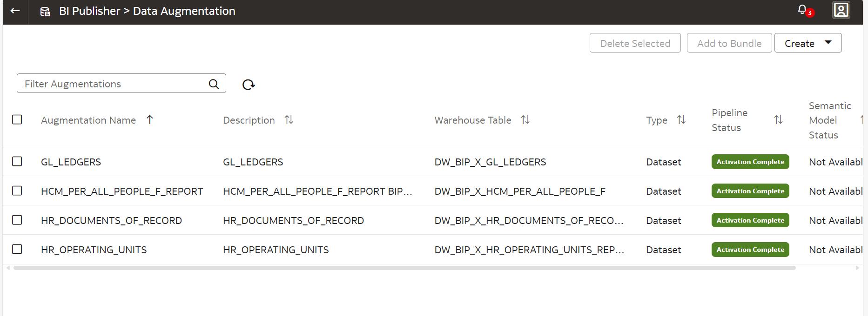Click the Augmentation Name column header

tap(88, 120)
